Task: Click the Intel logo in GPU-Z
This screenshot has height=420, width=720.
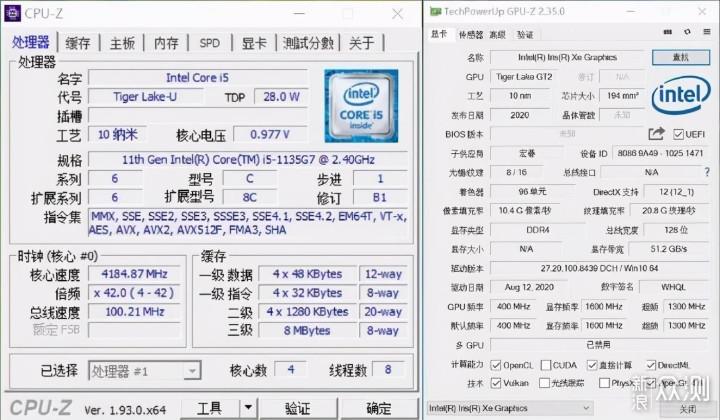Action: tap(681, 95)
